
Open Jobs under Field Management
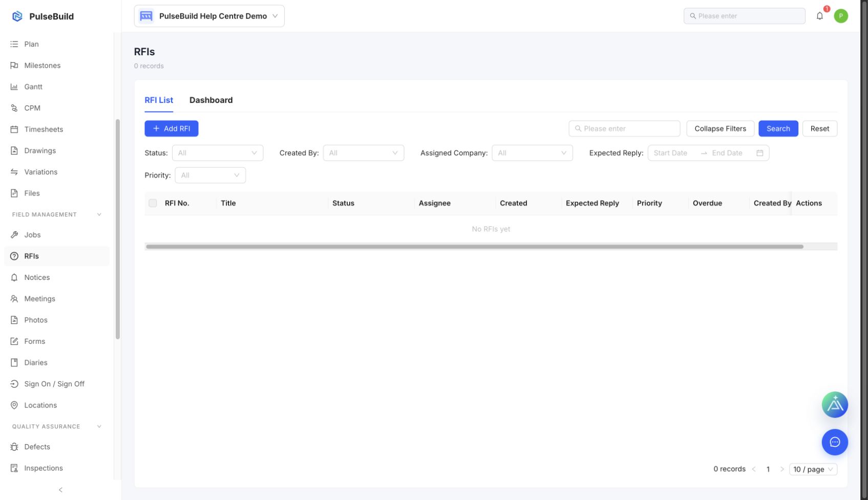(56, 235)
